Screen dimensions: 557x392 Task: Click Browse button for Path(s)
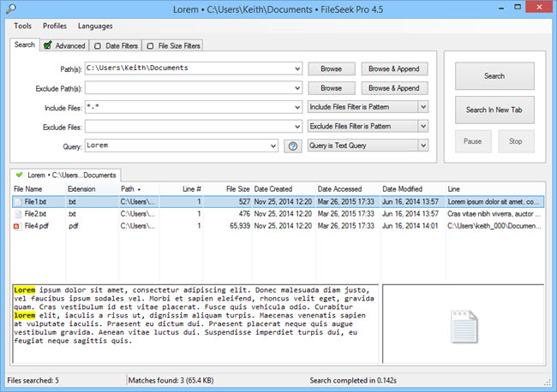332,68
